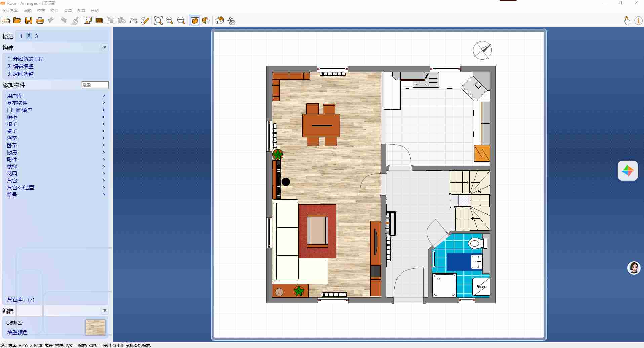
Task: Click the walkthrough settings gear icon
Action: tap(231, 21)
